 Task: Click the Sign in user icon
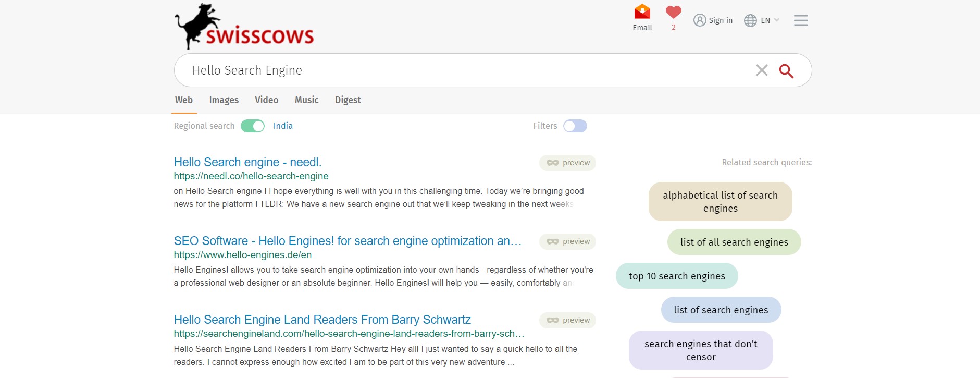click(x=700, y=20)
